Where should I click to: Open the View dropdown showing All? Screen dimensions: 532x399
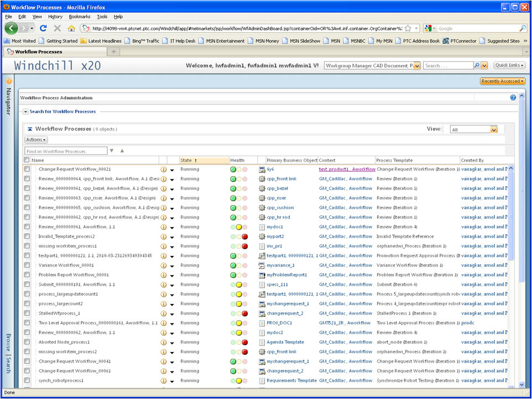point(473,129)
